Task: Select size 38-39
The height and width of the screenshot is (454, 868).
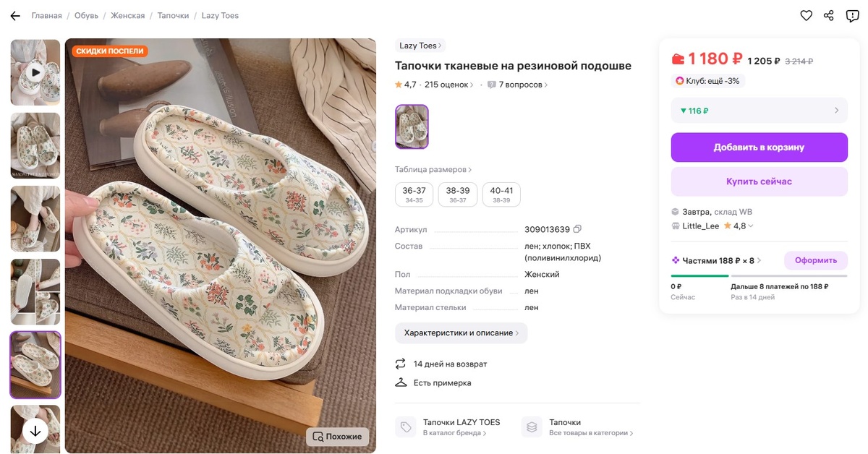Action: coord(457,194)
